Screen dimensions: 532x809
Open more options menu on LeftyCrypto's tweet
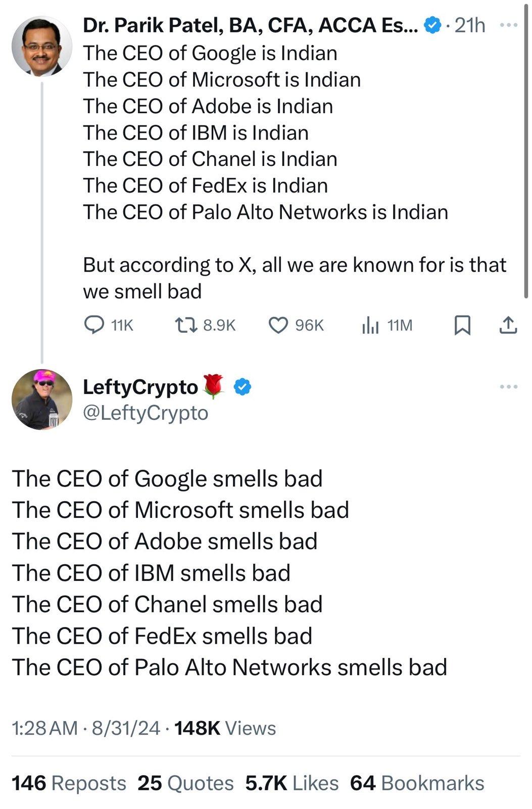[x=508, y=387]
